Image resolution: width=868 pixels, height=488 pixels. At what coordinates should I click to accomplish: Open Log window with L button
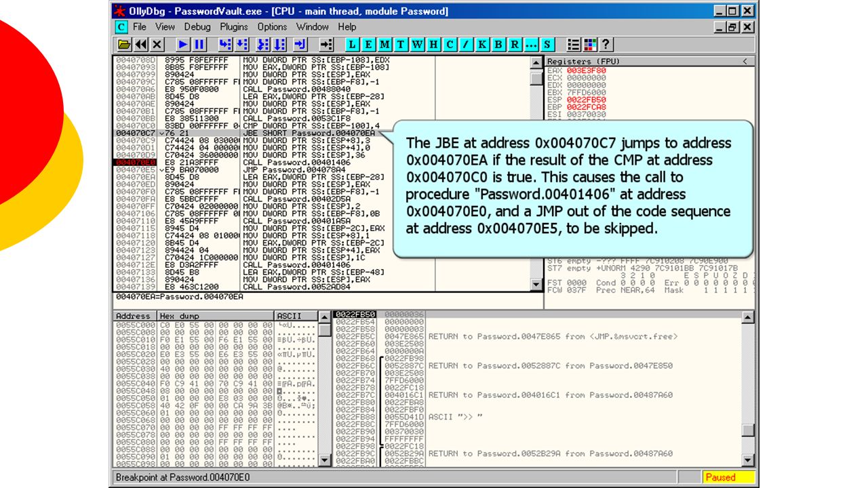(x=352, y=45)
